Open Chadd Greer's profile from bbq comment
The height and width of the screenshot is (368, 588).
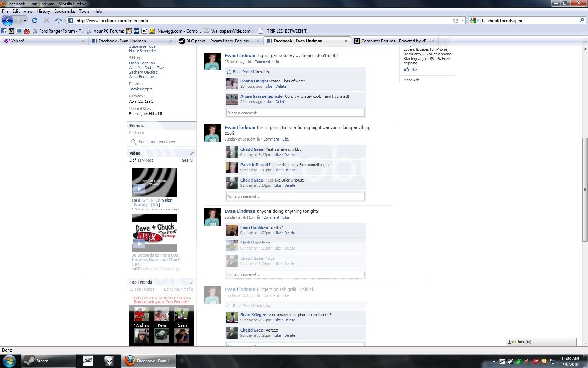252,149
